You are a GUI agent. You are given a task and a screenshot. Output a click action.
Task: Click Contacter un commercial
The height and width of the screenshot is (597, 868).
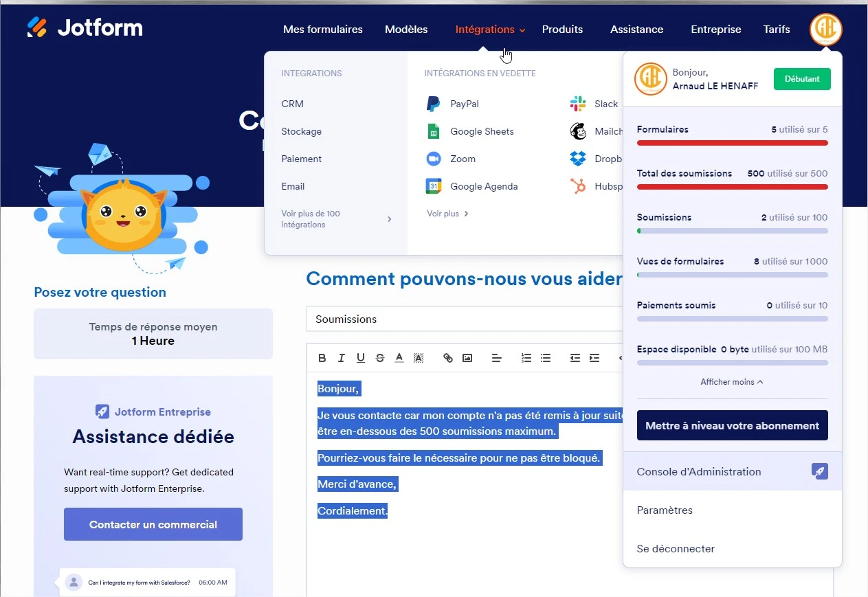coord(153,523)
